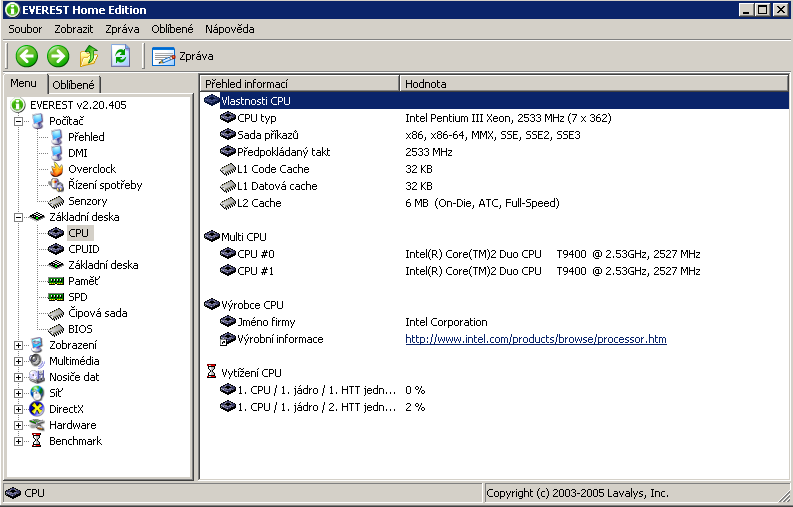
Task: Click the green Back arrow button
Action: 27,56
